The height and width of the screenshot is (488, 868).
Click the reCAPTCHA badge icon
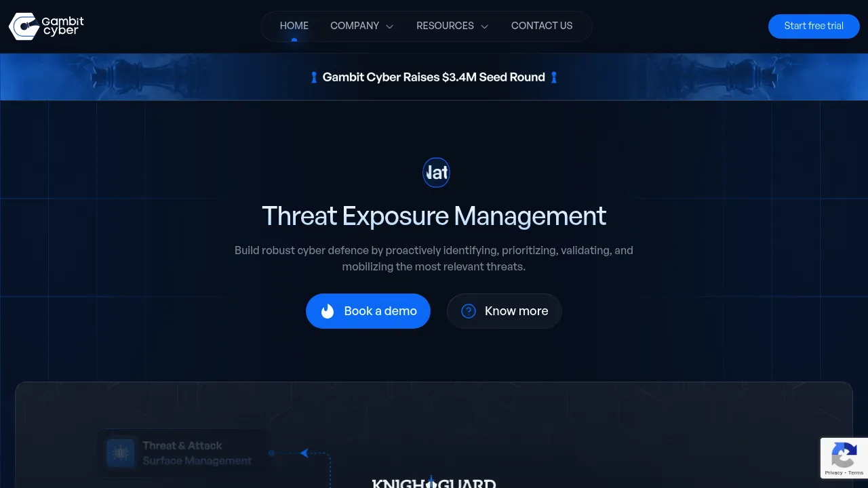(844, 455)
